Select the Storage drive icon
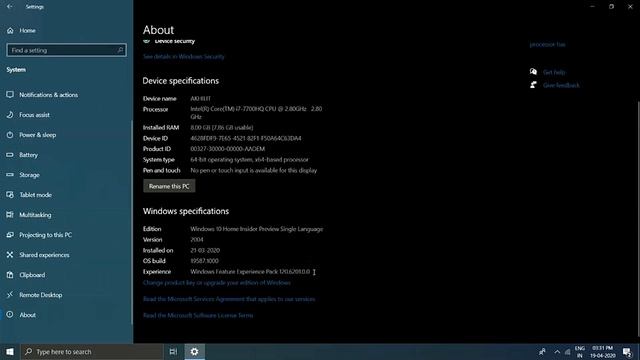The width and height of the screenshot is (640, 360). (10, 175)
